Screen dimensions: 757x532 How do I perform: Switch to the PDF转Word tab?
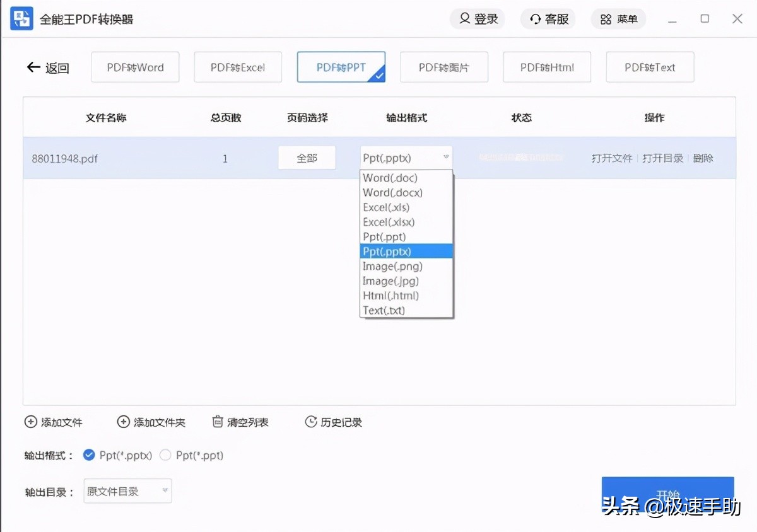(135, 67)
